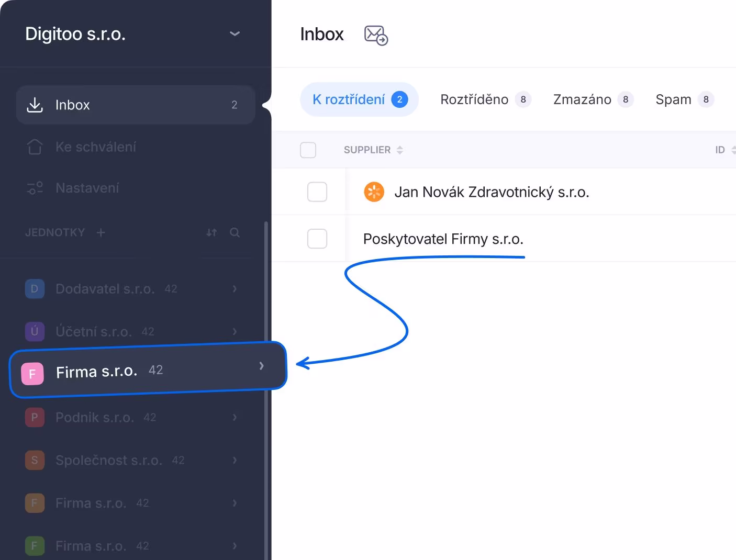Image resolution: width=736 pixels, height=560 pixels.
Task: Click the search magnifier in Jednotky header
Action: [x=235, y=232]
